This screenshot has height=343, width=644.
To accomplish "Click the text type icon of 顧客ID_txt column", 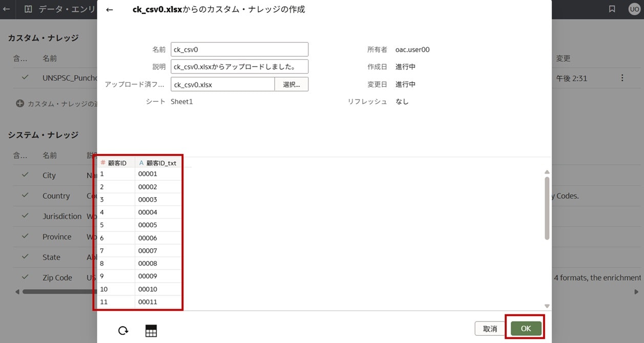I will click(x=141, y=163).
